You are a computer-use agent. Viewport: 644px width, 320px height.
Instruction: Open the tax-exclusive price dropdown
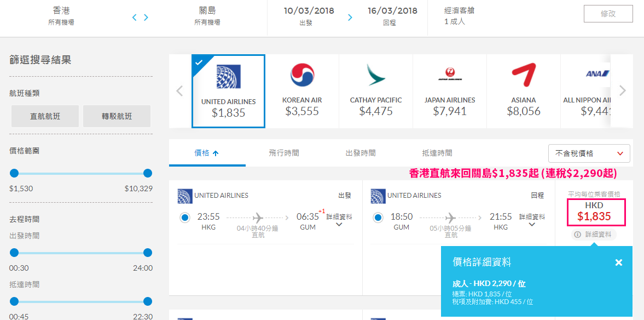(x=589, y=153)
